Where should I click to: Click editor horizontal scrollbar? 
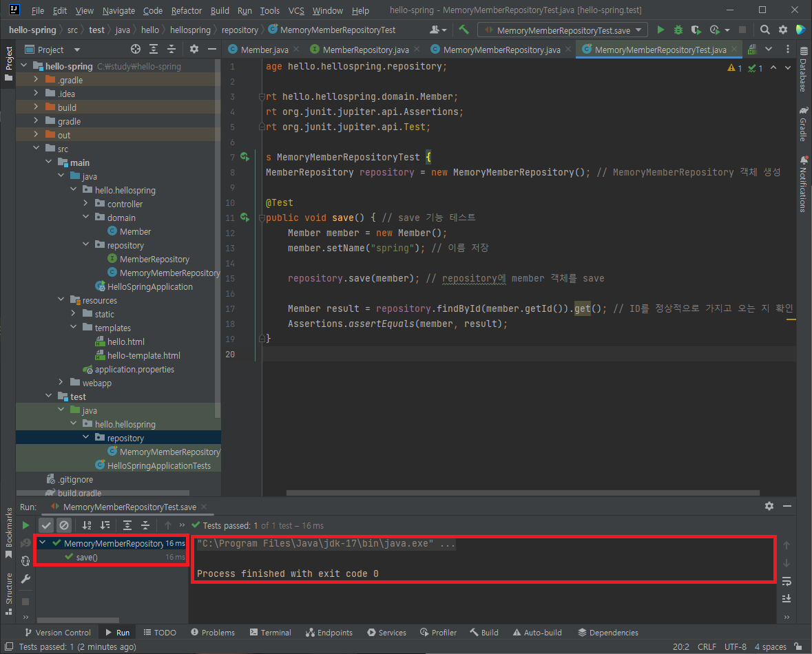point(523,493)
